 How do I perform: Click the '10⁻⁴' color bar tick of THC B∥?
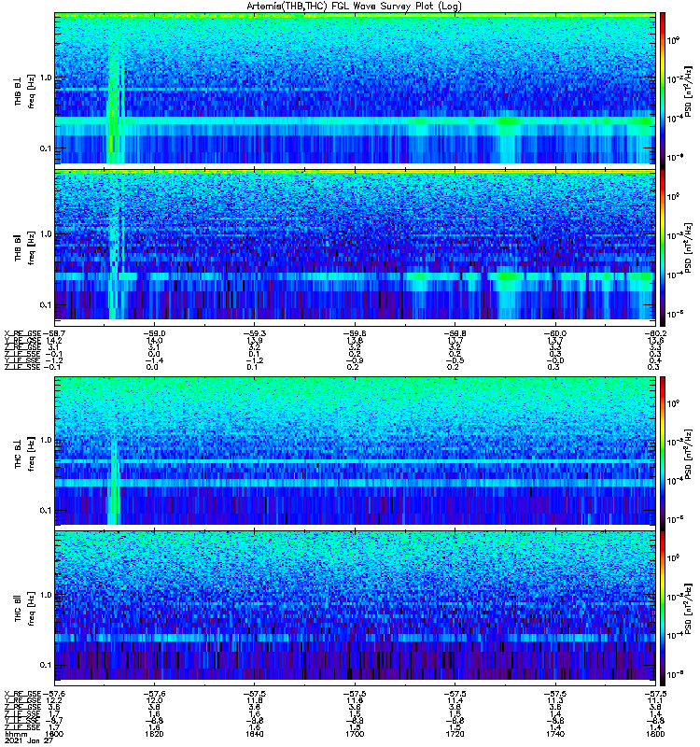tap(674, 636)
